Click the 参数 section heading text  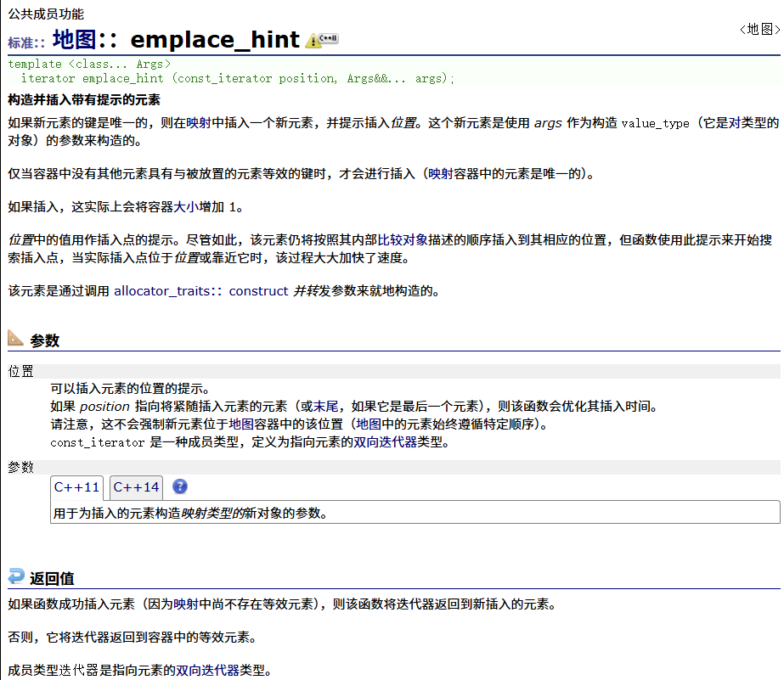[x=44, y=340]
